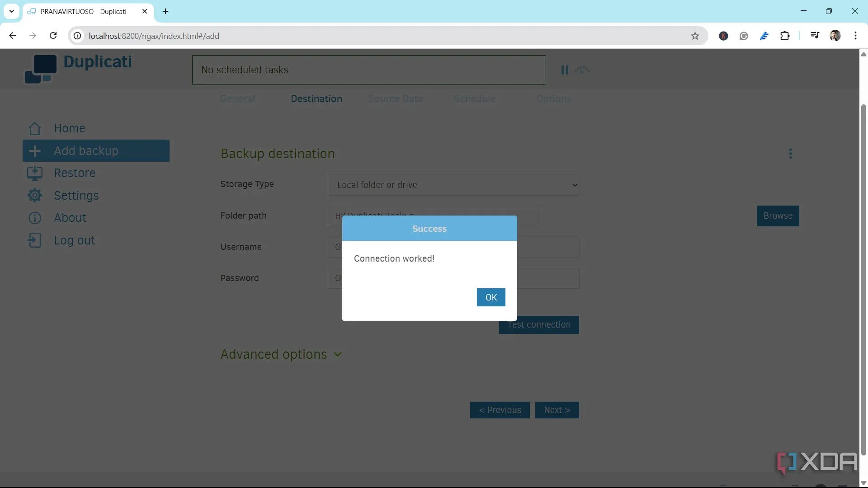Click the pause icon beside task status
Viewport: 868px width, 488px height.
[x=565, y=70]
